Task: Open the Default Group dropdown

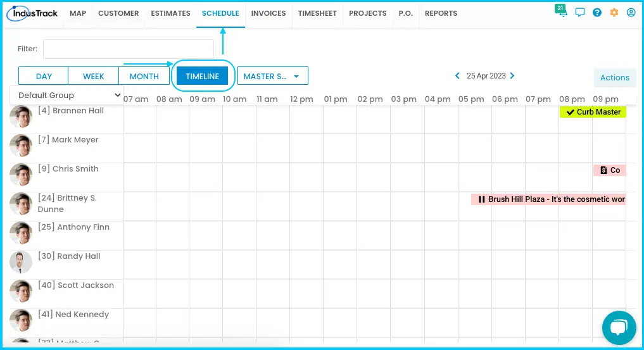Action: click(67, 95)
